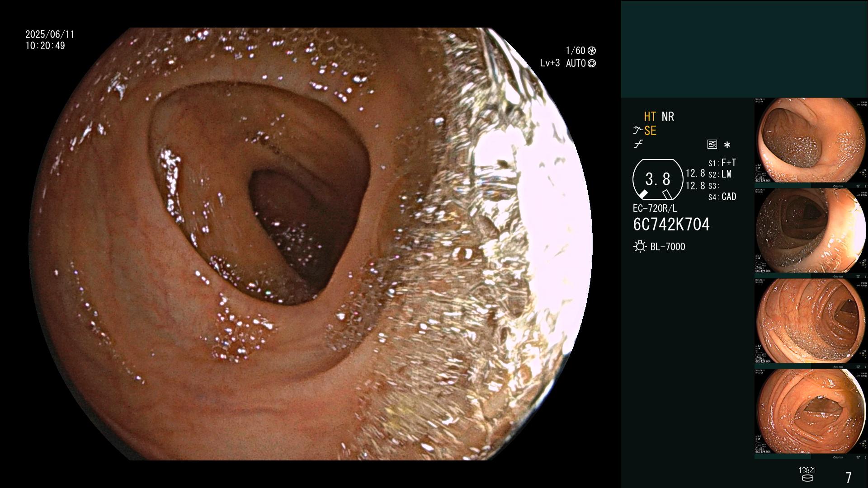Click the AUTO exposure mode label
Viewport: 868px width, 488px height.
(576, 63)
